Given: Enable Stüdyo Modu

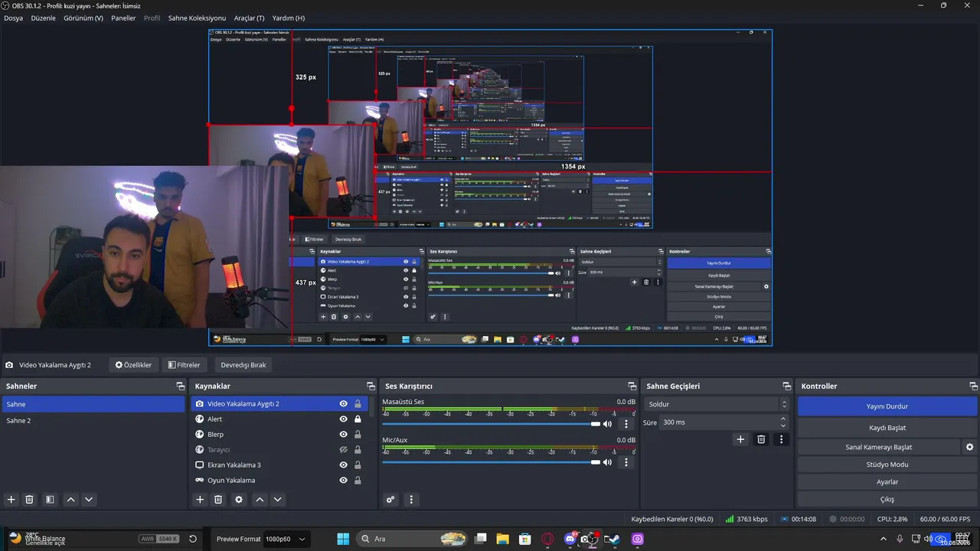Looking at the screenshot, I should [887, 465].
